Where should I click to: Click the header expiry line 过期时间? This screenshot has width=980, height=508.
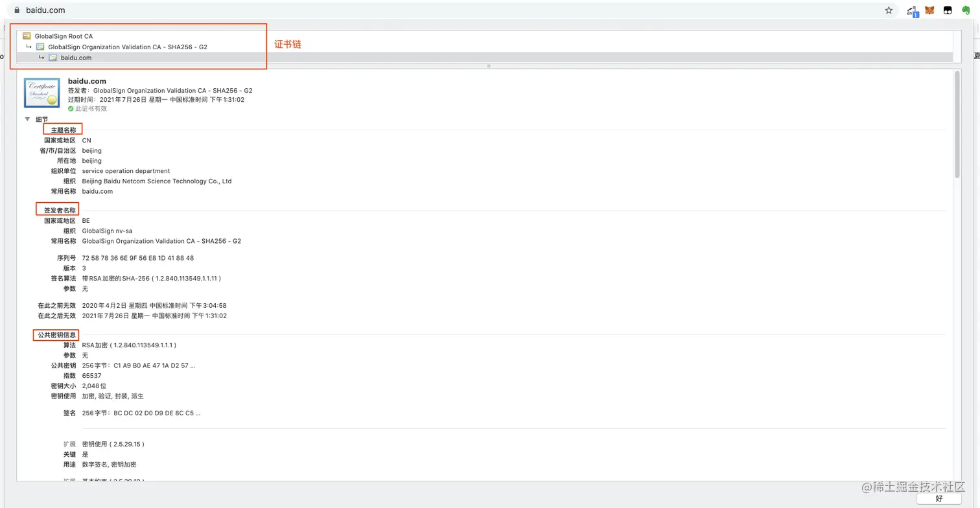click(156, 100)
